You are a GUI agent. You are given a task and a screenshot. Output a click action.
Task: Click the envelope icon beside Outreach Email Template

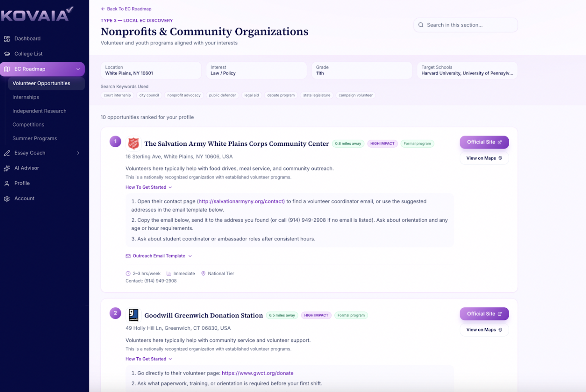128,256
